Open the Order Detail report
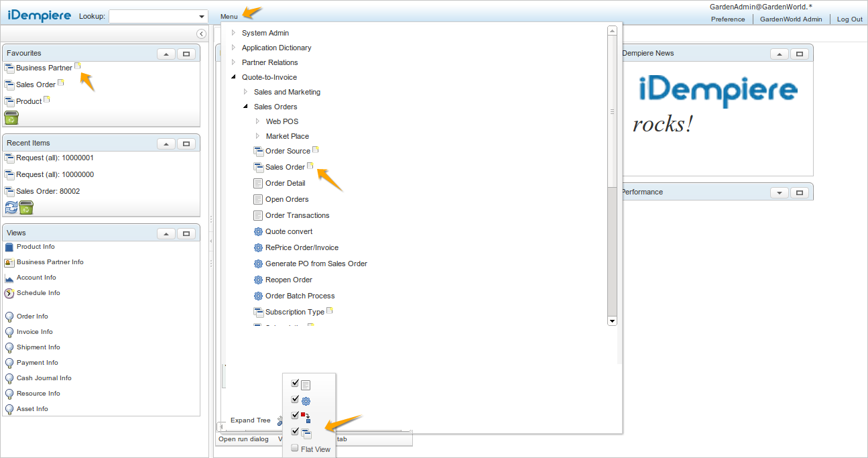 click(285, 183)
